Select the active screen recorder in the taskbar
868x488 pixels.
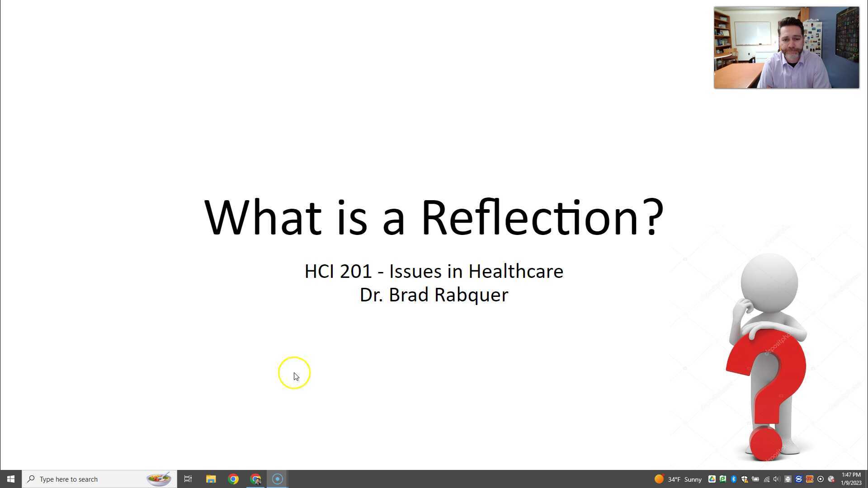coord(277,479)
